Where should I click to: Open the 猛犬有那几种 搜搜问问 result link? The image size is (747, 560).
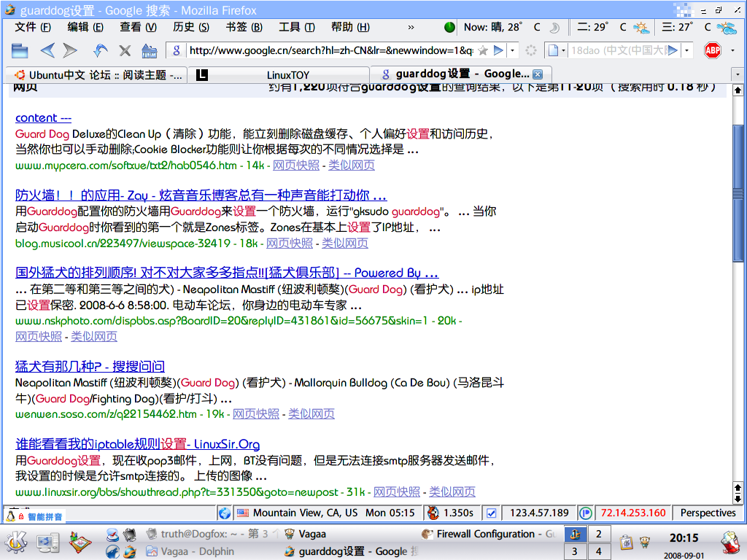(90, 366)
